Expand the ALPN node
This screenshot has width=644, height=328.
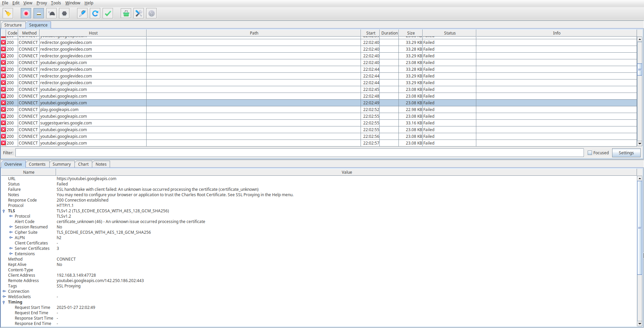point(11,238)
